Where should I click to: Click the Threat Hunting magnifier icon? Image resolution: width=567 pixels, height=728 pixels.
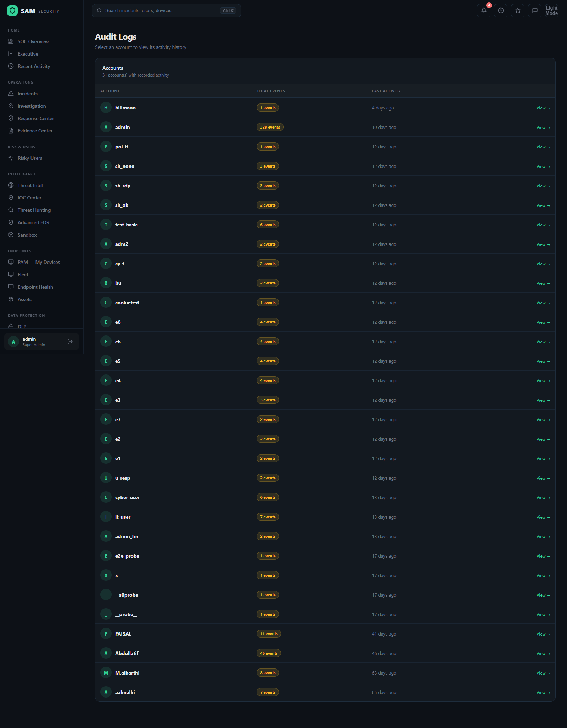pos(11,210)
